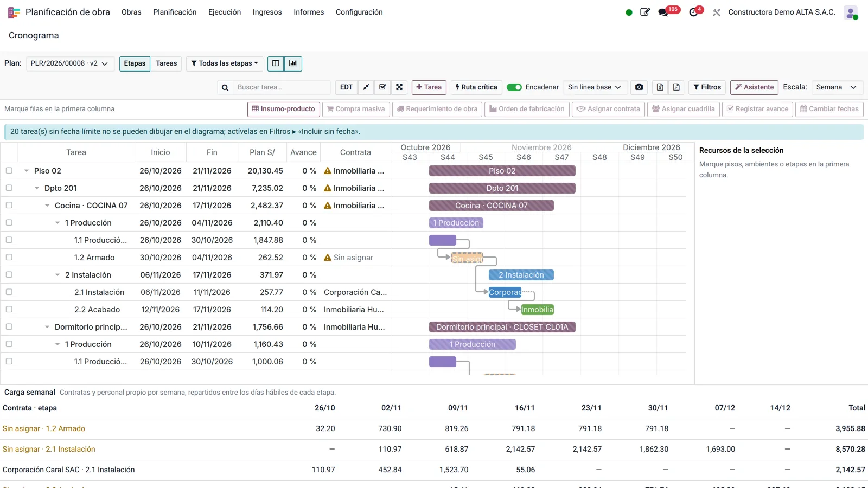
Task: Click the Asistente button
Action: [754, 87]
